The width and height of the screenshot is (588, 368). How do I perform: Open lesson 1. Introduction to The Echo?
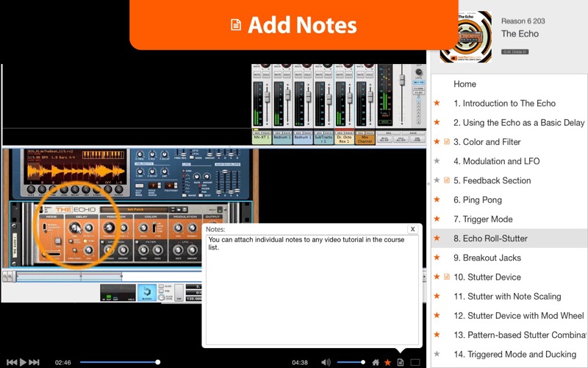pos(504,103)
